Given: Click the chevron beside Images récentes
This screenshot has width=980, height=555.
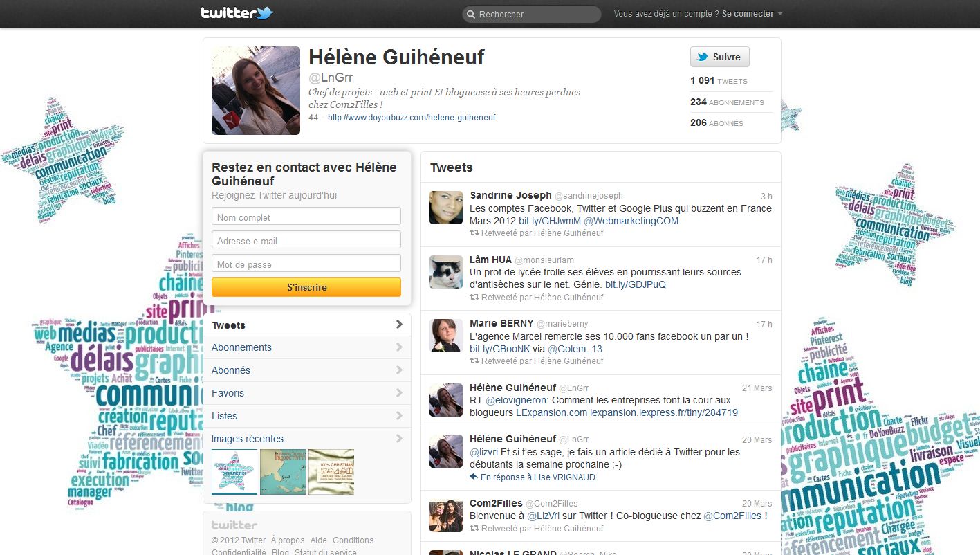Looking at the screenshot, I should pos(399,439).
